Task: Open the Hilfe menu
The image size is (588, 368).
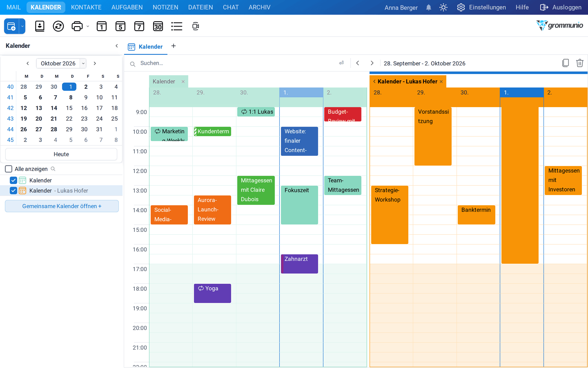Action: point(522,7)
